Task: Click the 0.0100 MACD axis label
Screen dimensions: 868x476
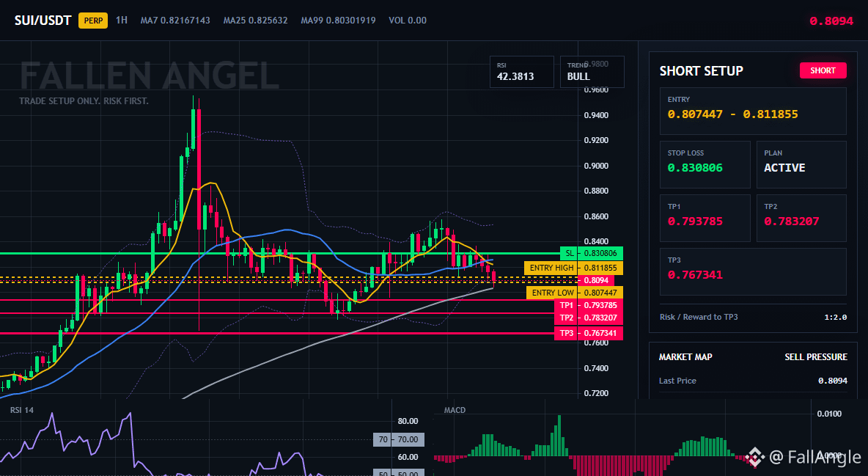Action: pos(829,414)
